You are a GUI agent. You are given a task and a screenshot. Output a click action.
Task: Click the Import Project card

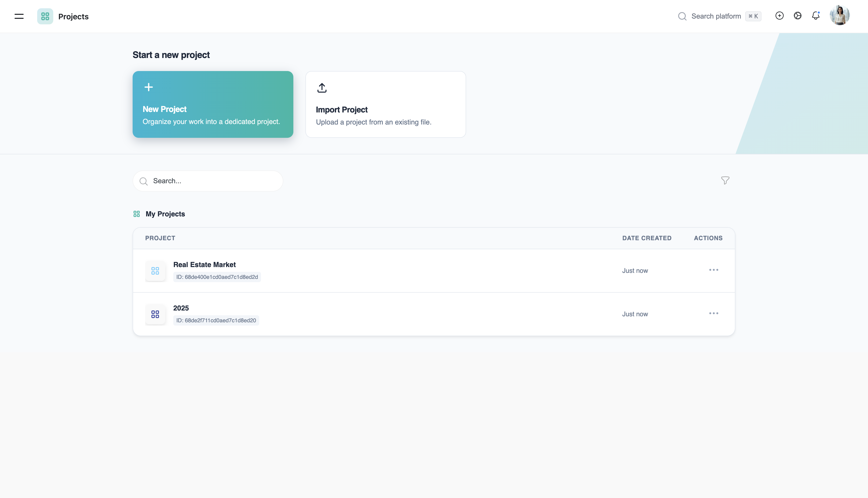point(386,104)
